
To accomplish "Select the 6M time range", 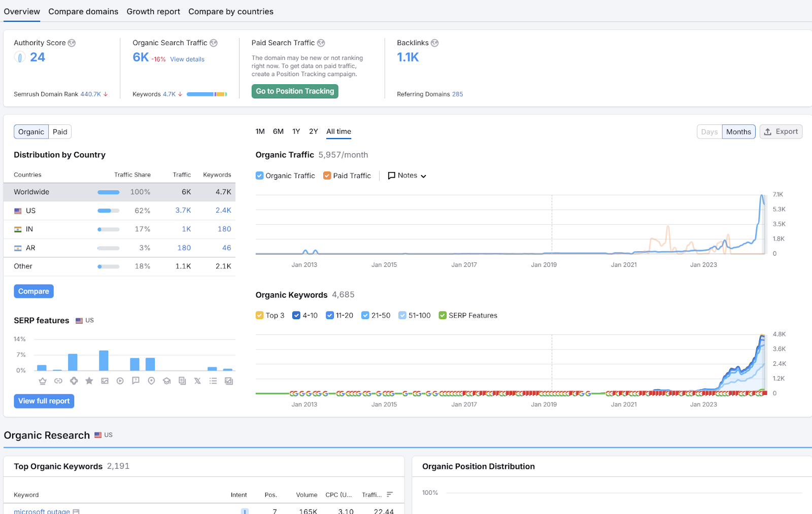I will coord(278,131).
